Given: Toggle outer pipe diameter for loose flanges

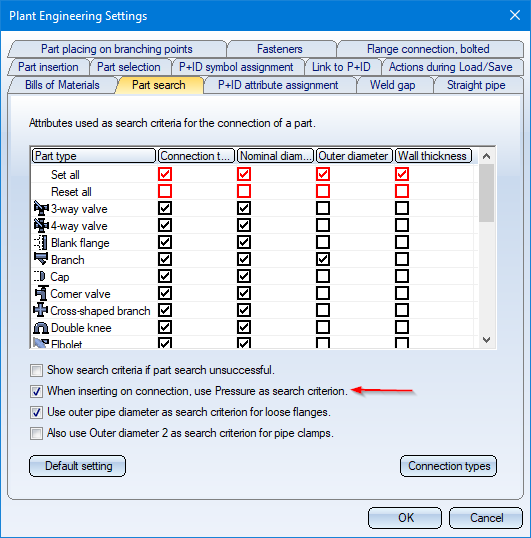Looking at the screenshot, I should [x=36, y=412].
